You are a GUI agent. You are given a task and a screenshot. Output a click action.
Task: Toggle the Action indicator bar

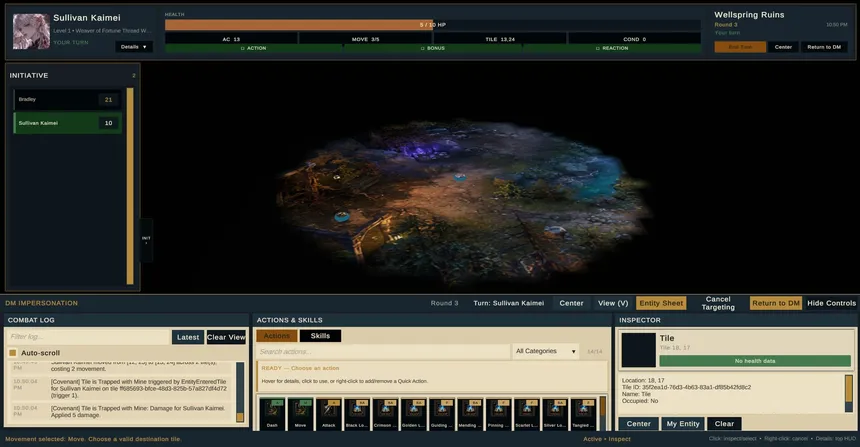point(254,48)
